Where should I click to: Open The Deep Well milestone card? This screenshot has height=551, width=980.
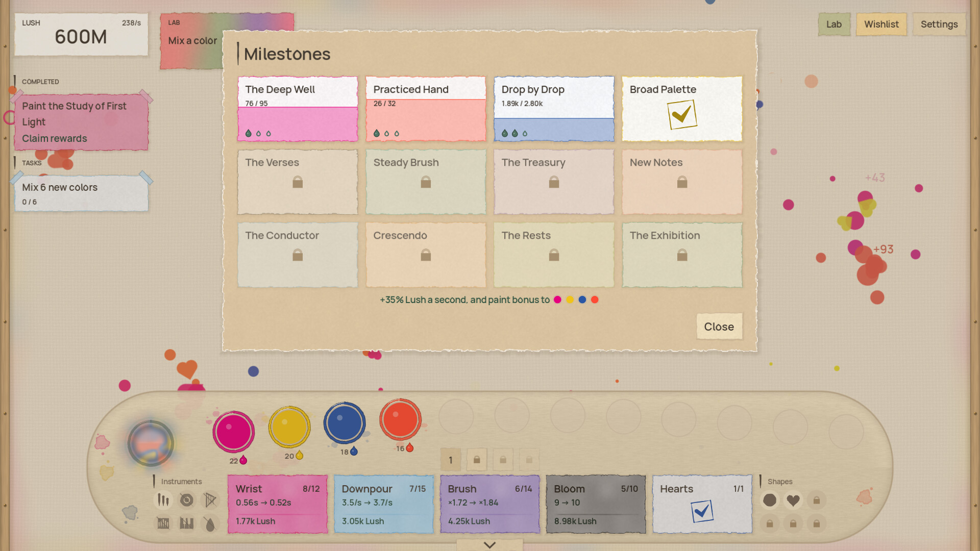tap(298, 109)
